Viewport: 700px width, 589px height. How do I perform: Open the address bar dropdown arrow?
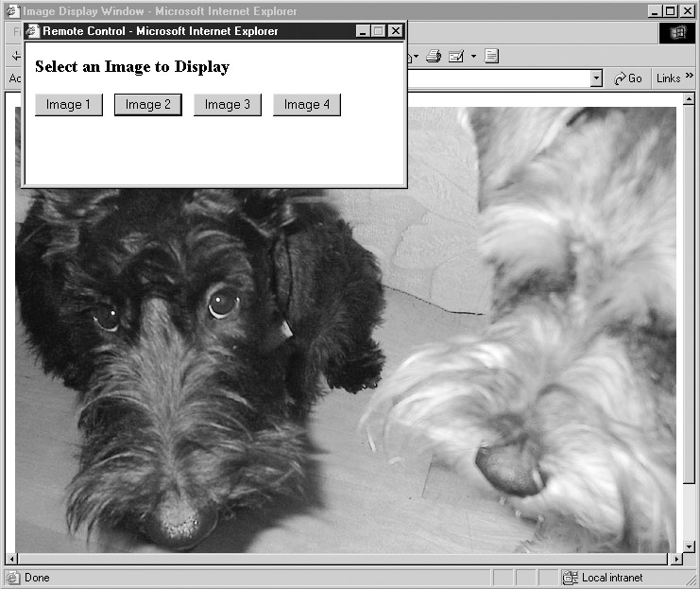coord(596,78)
